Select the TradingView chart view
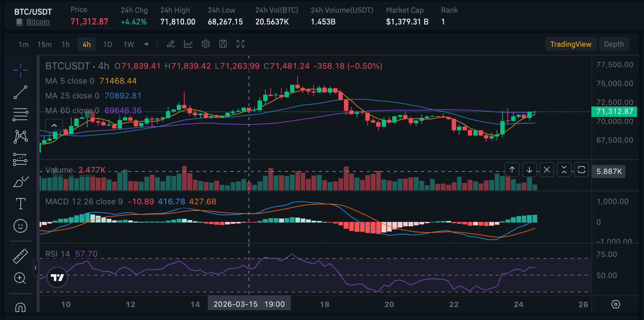The height and width of the screenshot is (320, 644). click(x=571, y=44)
